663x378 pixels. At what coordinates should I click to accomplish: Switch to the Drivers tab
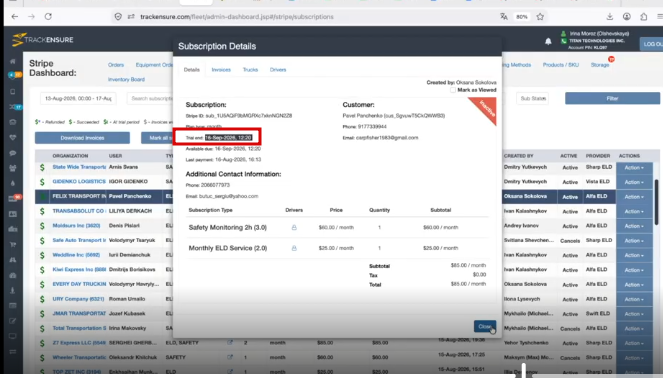click(x=278, y=70)
